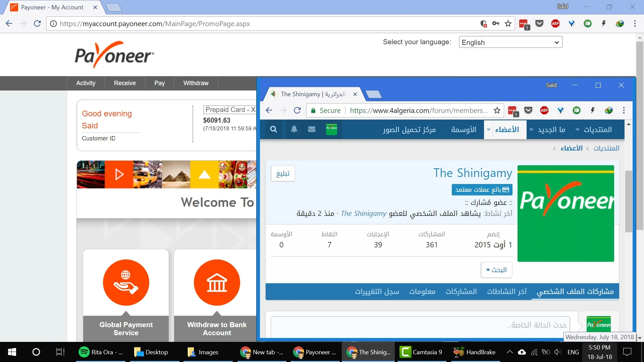This screenshot has width=644, height=362.
Task: Click the Payoneer logo in back window
Action: [114, 54]
